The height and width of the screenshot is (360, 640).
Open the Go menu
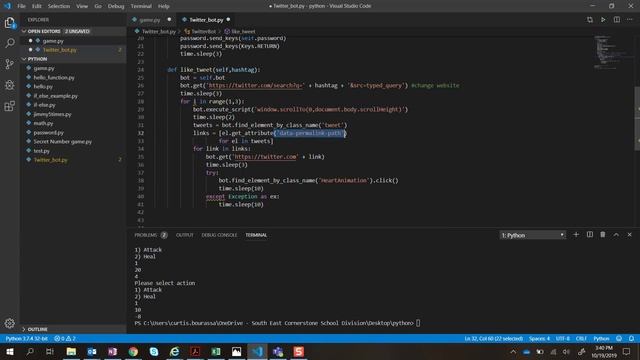click(x=98, y=6)
